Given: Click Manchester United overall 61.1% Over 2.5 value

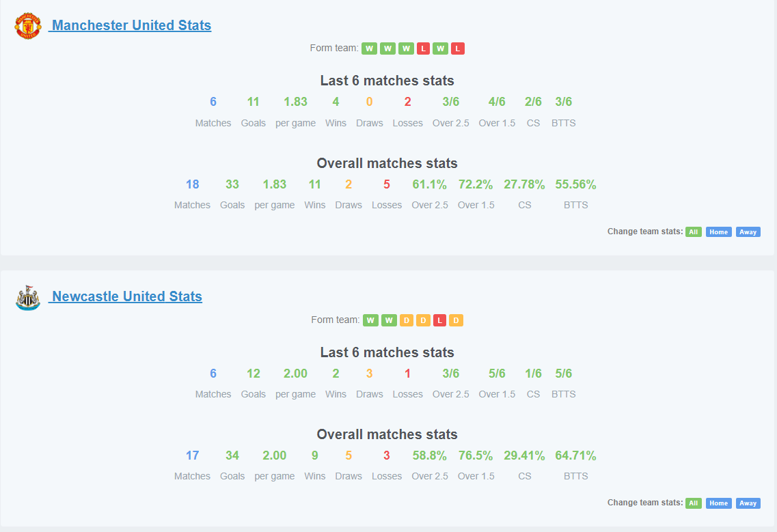Looking at the screenshot, I should click(x=430, y=185).
